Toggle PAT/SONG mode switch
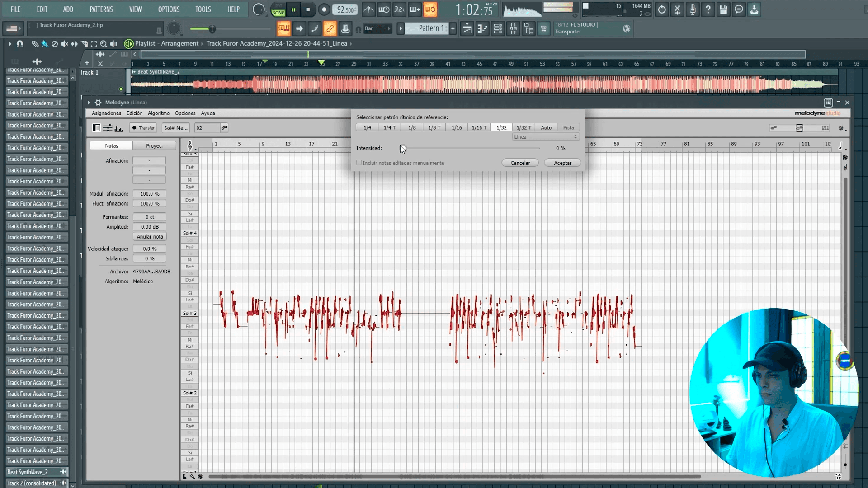The image size is (868, 488). tap(278, 9)
